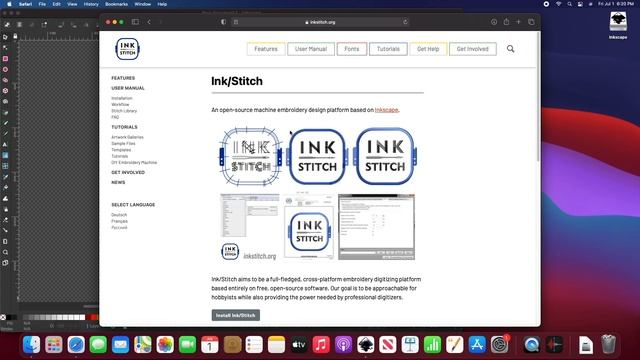Toggle the Safari sidebar button
Screen dimensions: 640x360
(135, 22)
